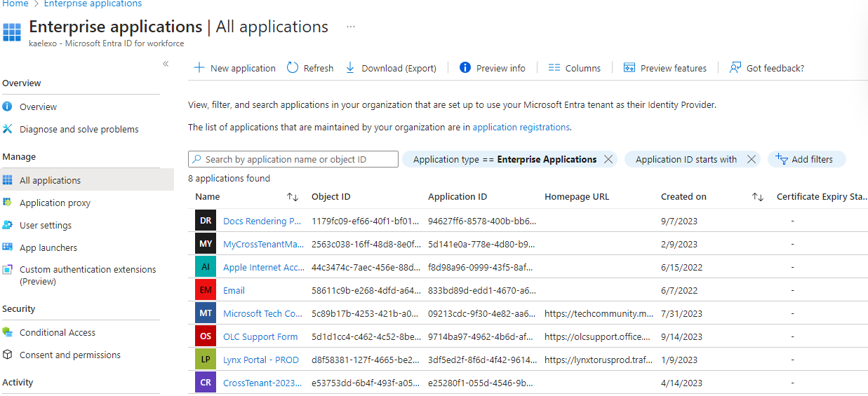Click the 1179fc09-ef66-40f1 object ID cell
This screenshot has height=396, width=868.
(366, 221)
